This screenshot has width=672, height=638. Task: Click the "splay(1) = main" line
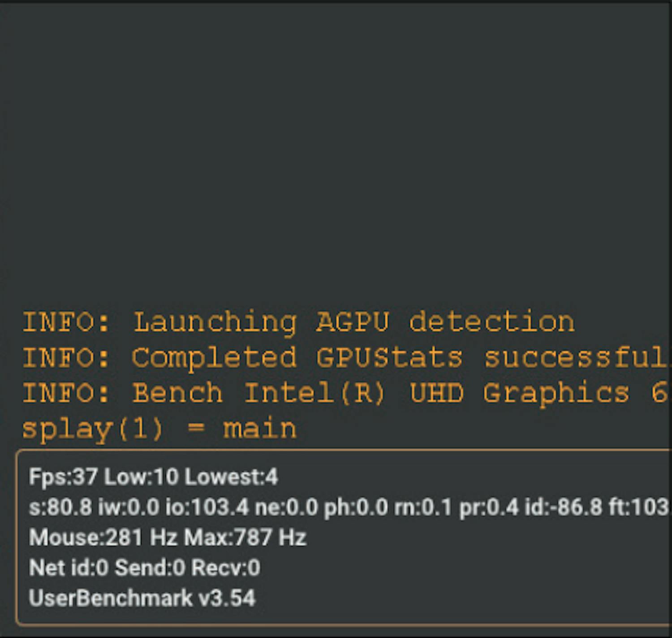pyautogui.click(x=159, y=429)
